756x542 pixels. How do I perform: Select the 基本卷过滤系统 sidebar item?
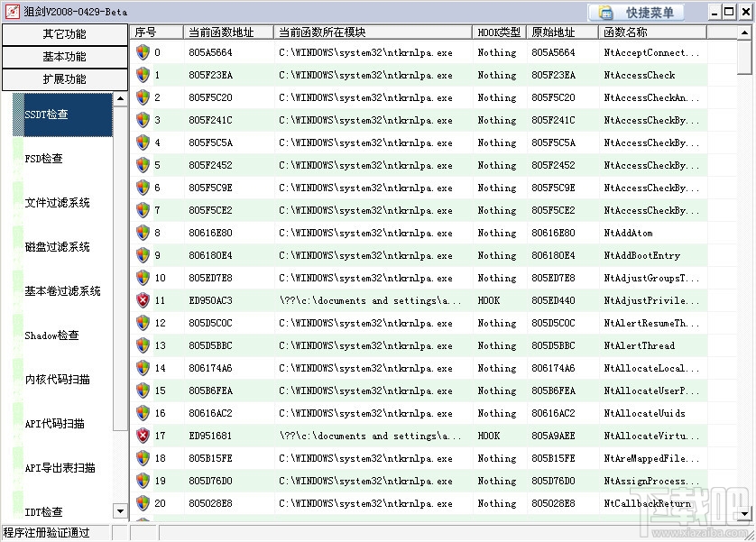point(62,291)
